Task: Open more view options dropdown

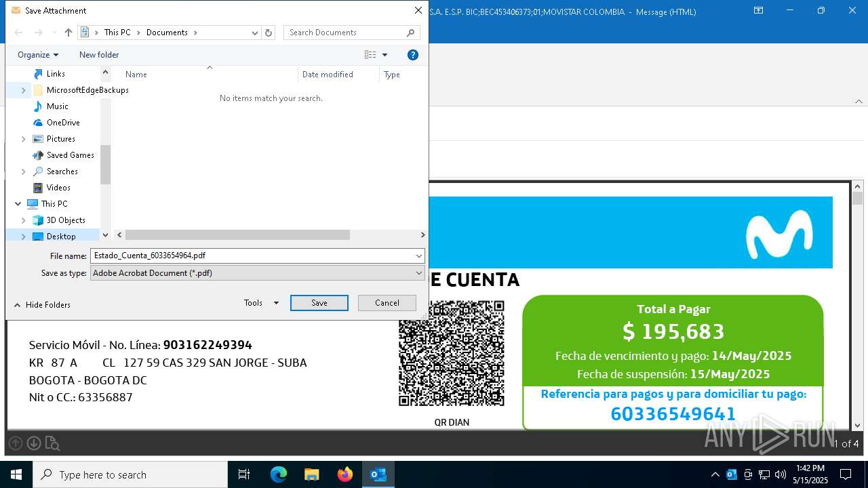Action: [385, 55]
